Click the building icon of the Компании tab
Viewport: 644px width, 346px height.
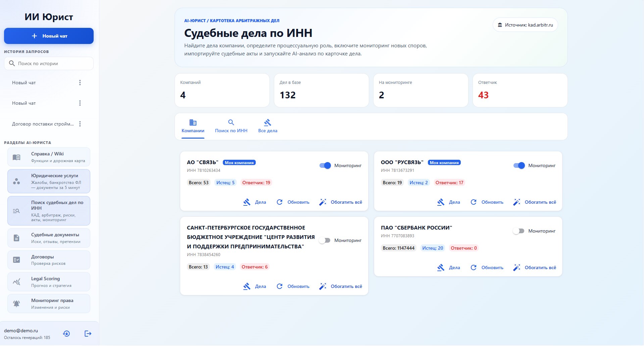pyautogui.click(x=193, y=122)
